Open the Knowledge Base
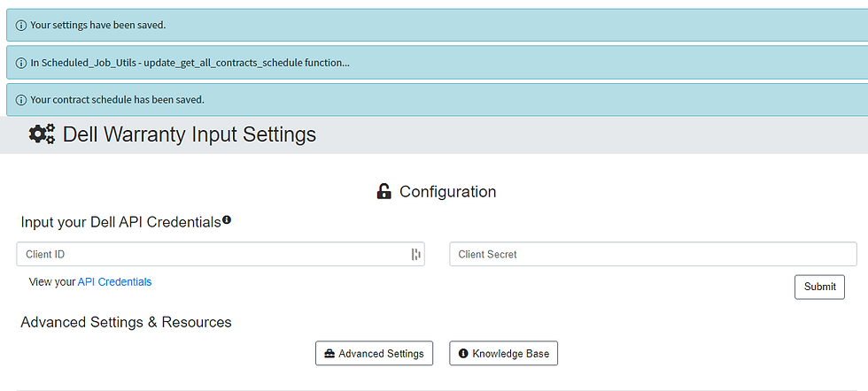The image size is (868, 391). (x=503, y=354)
